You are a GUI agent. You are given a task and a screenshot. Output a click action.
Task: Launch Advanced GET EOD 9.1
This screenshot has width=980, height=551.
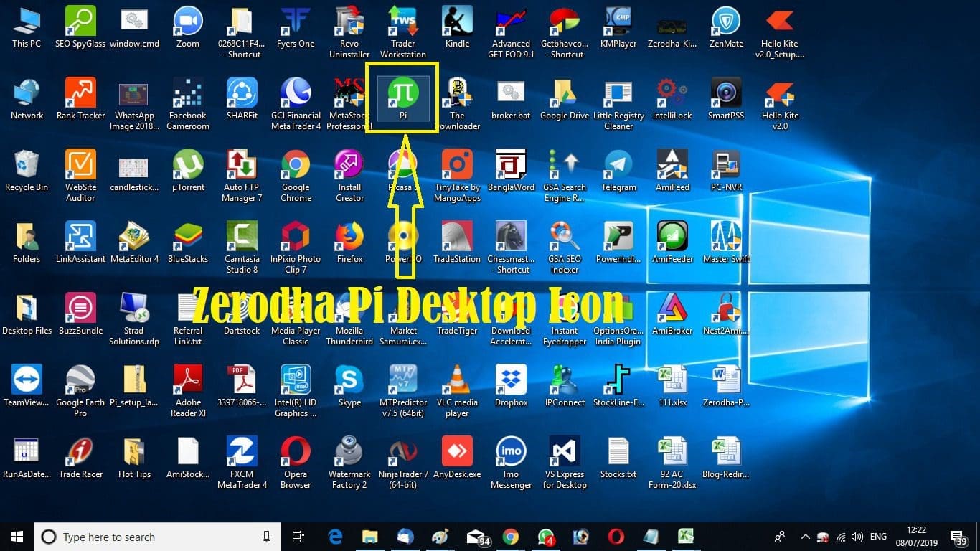click(511, 32)
